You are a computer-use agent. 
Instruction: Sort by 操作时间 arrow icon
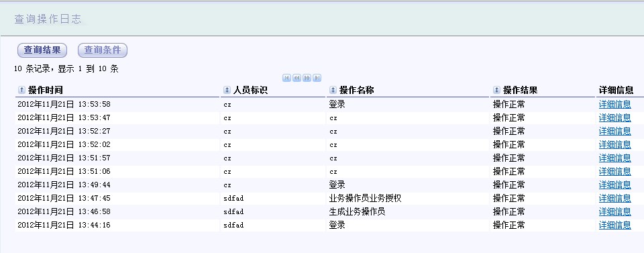tap(21, 90)
